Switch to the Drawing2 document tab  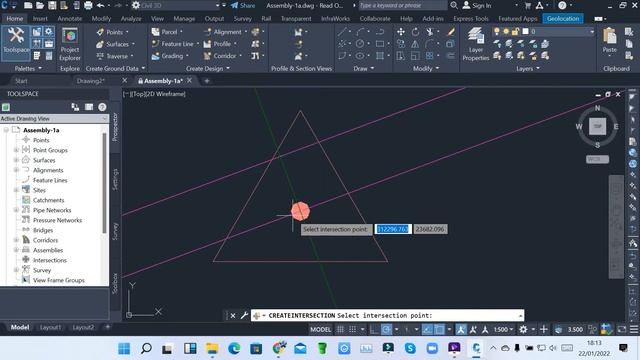tap(91, 81)
